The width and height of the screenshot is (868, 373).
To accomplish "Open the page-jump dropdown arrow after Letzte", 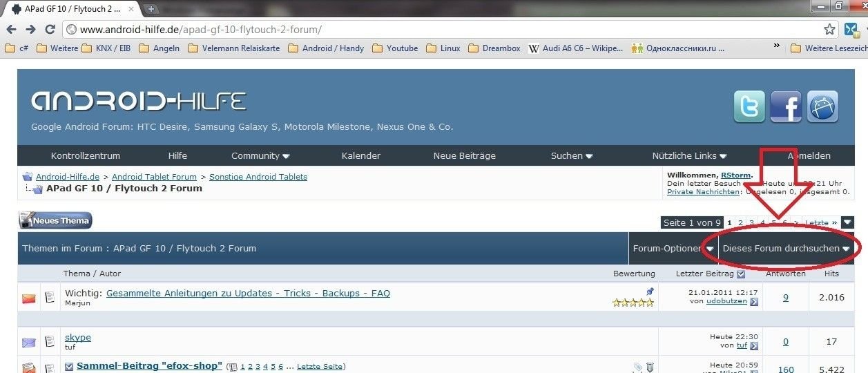I will [847, 222].
